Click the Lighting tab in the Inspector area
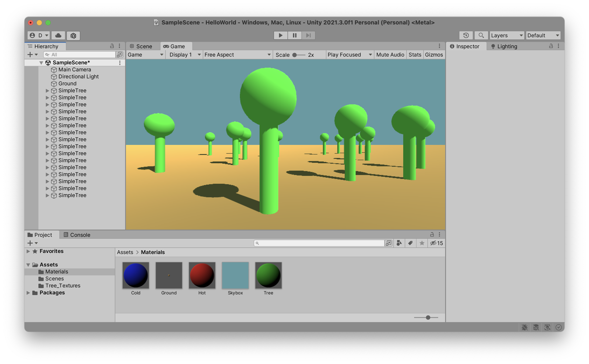The image size is (589, 364). click(x=505, y=46)
